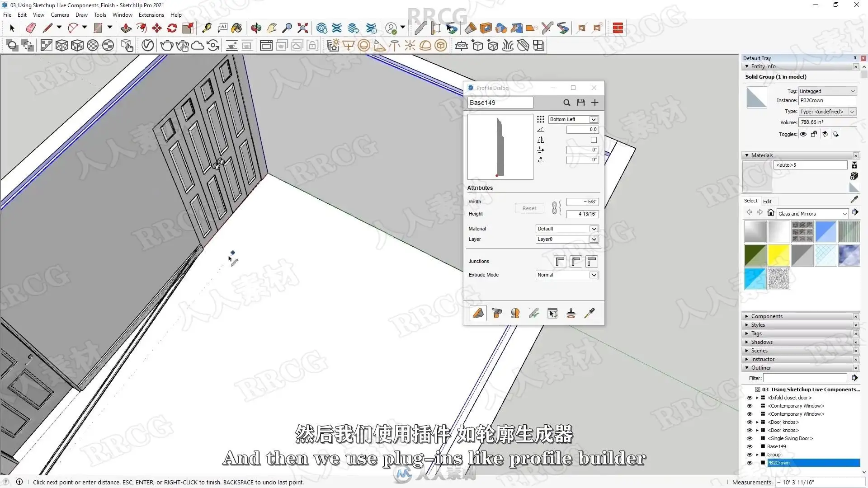868x488 pixels.
Task: Search profiles in Profile Dialog
Action: 566,103
